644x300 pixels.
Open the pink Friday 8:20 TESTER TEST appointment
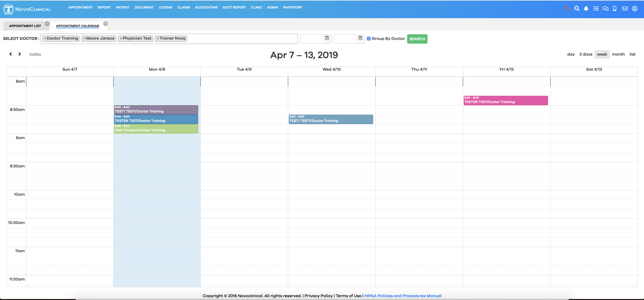tap(506, 100)
